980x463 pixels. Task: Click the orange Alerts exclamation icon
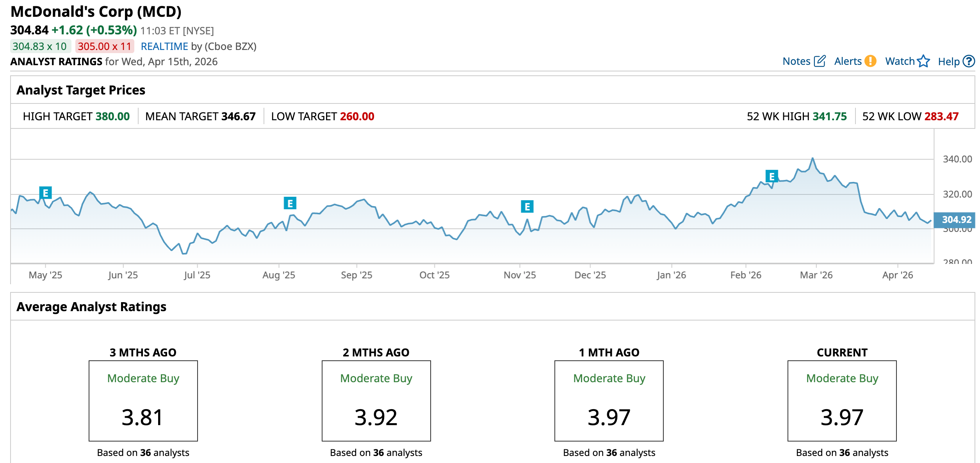pyautogui.click(x=870, y=61)
